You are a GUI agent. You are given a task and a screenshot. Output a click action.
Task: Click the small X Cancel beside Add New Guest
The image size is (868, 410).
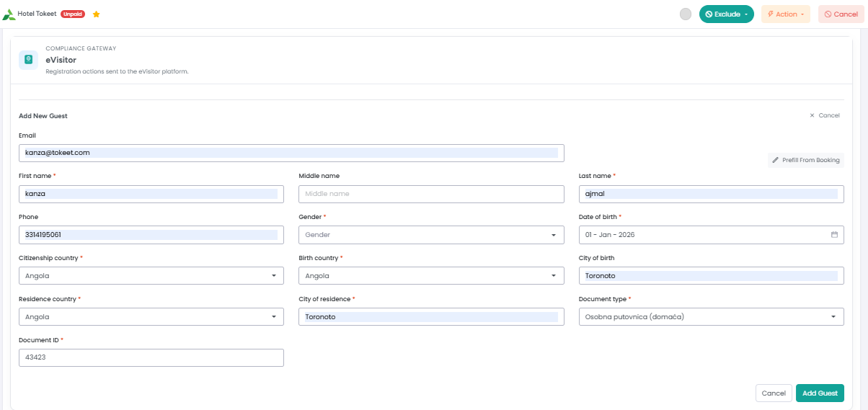pyautogui.click(x=824, y=115)
